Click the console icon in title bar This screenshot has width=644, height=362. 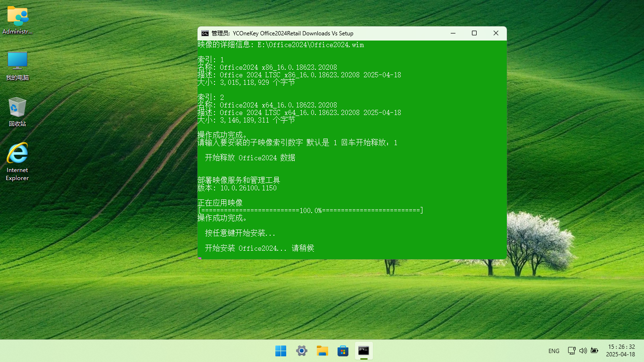tap(205, 33)
